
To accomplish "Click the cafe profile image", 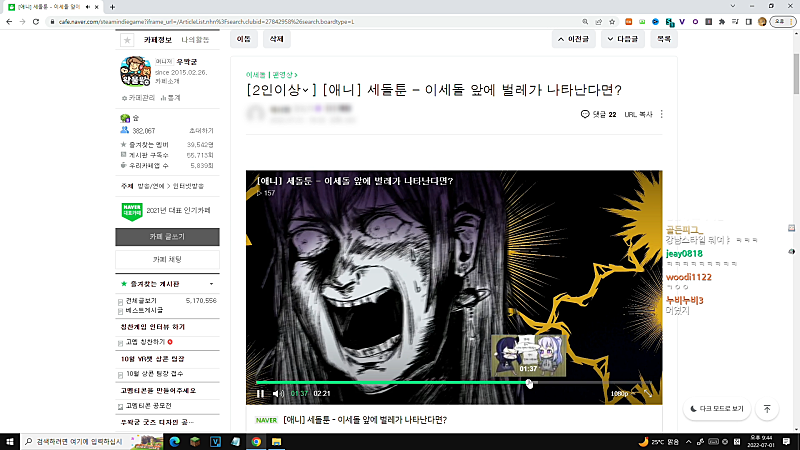I will [x=135, y=71].
